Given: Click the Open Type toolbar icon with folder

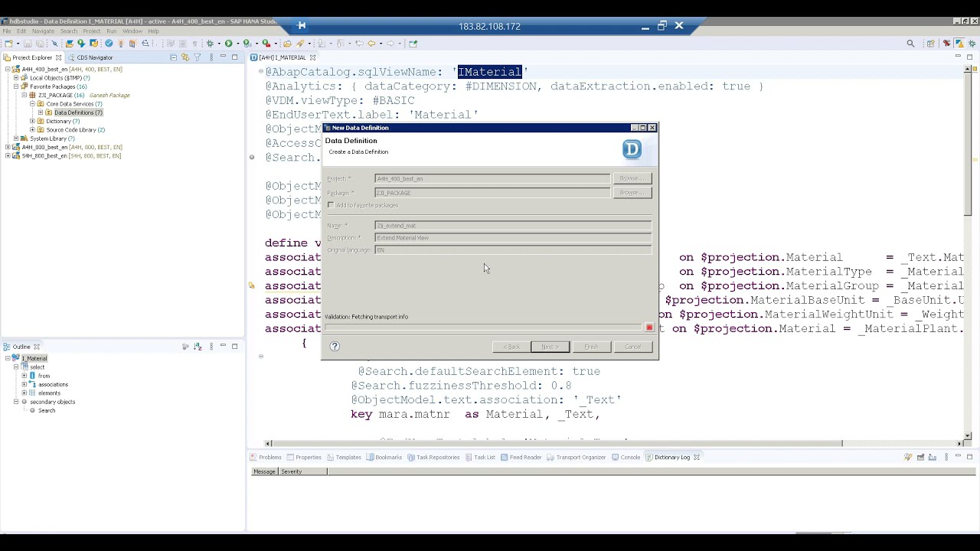Looking at the screenshot, I should coord(287,44).
